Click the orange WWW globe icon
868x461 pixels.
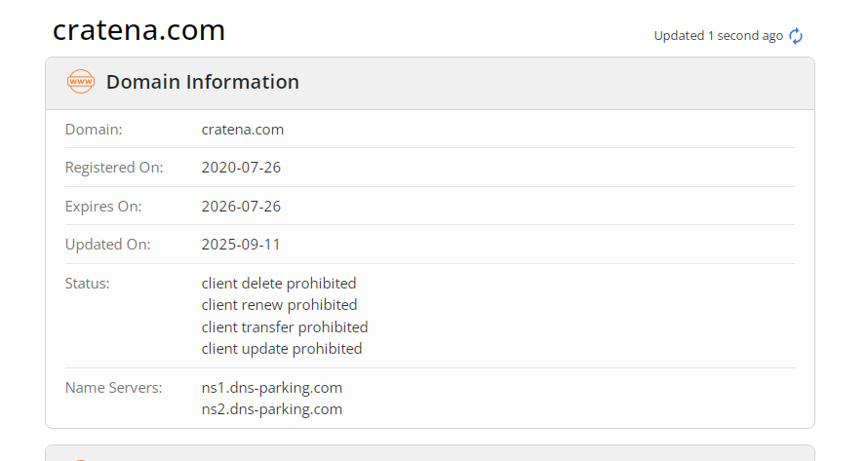click(x=81, y=82)
